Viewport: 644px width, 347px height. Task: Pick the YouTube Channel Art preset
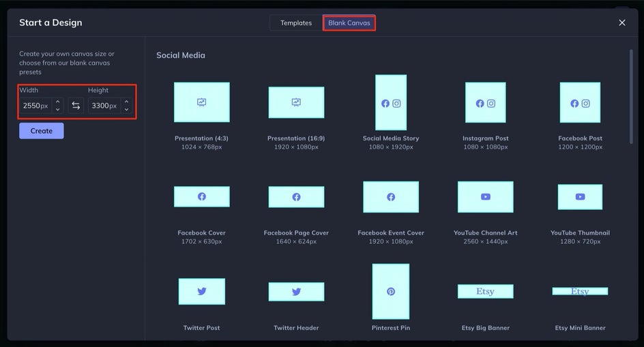click(486, 197)
